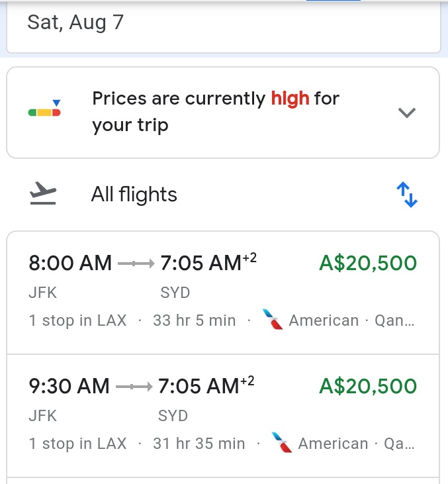
Task: Click American Airlines logo on 9:30 AM flight
Action: (x=282, y=444)
